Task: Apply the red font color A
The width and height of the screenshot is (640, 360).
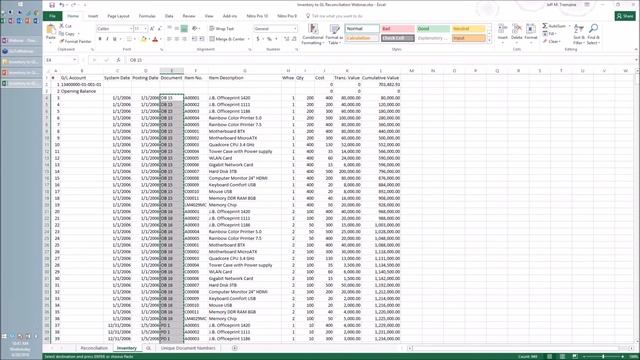Action: click(155, 39)
